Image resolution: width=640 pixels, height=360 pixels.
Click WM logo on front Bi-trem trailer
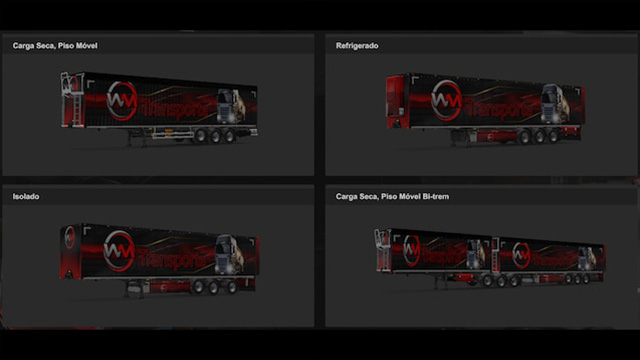411,250
